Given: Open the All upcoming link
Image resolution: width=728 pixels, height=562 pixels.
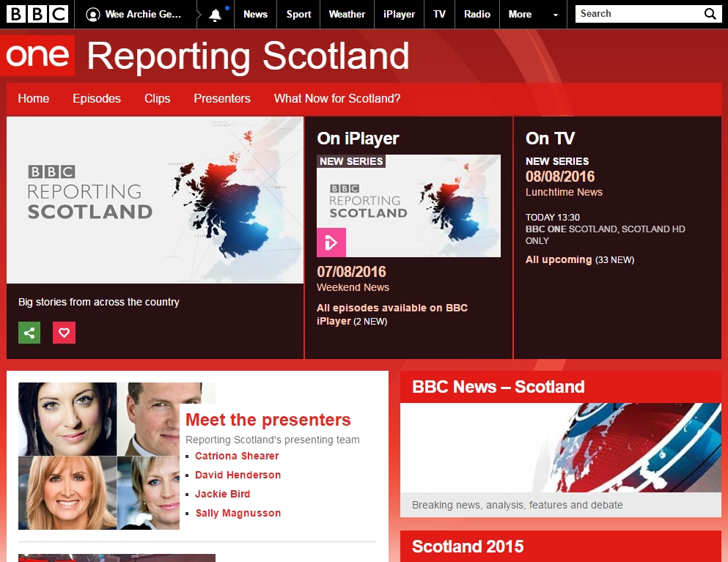Looking at the screenshot, I should tap(559, 259).
